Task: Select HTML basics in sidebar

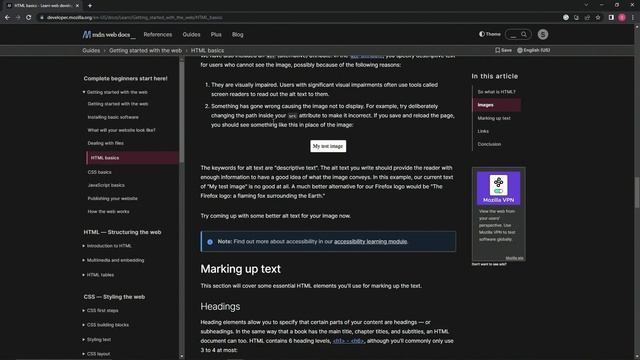Action: (132, 158)
